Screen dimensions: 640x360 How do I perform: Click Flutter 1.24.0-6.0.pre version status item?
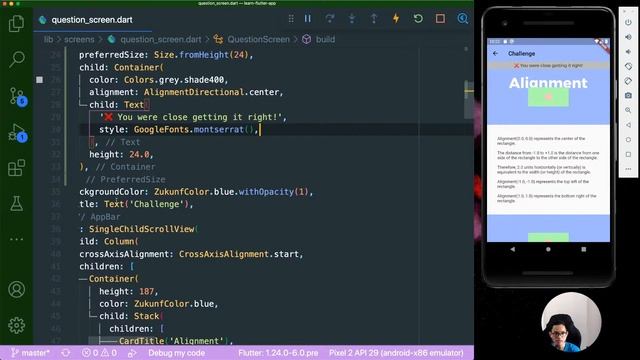tap(278, 353)
